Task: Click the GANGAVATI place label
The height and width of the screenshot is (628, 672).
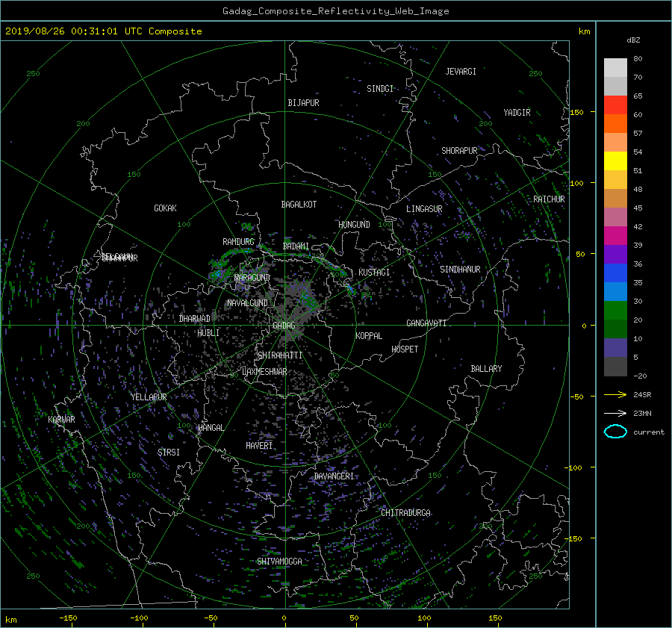Action: point(426,323)
